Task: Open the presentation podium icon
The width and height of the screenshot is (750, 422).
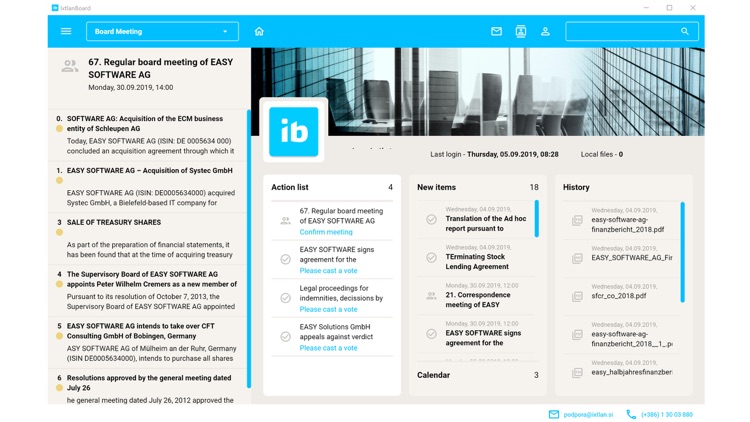Action: (x=521, y=32)
